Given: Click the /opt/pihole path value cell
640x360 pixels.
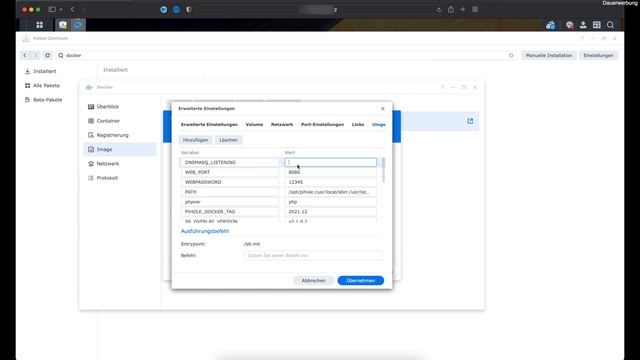Looking at the screenshot, I should (330, 192).
